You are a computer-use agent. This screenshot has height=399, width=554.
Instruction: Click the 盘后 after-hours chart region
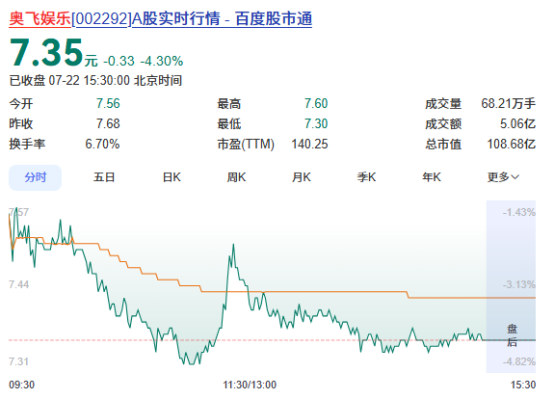511,286
